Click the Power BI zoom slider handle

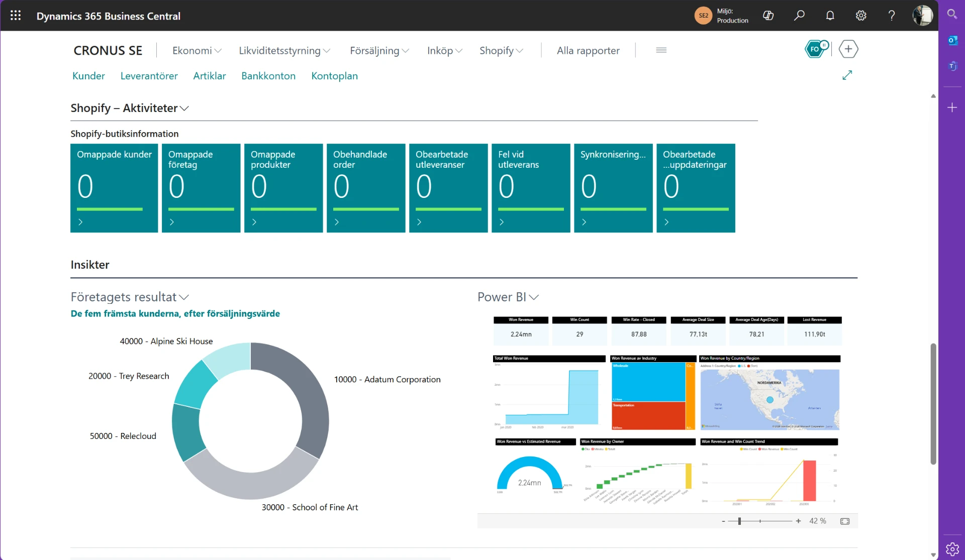(x=739, y=521)
